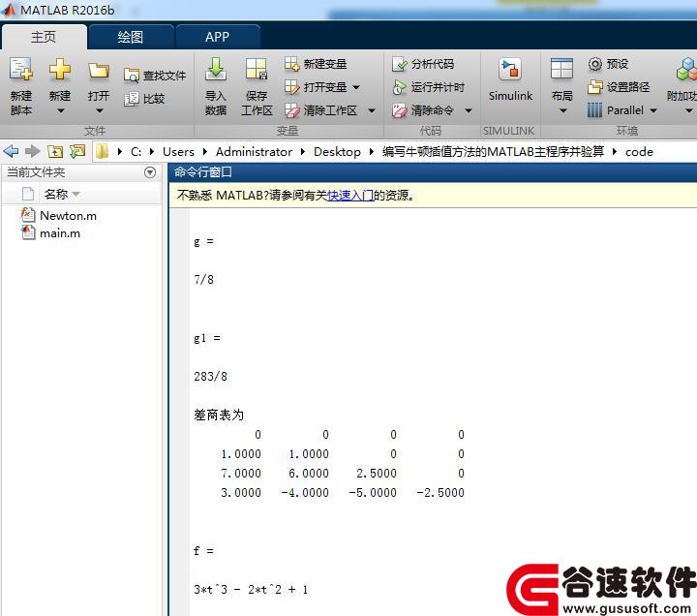Click Analyze Code (分析代码)
This screenshot has width=697, height=616.
pos(423,64)
